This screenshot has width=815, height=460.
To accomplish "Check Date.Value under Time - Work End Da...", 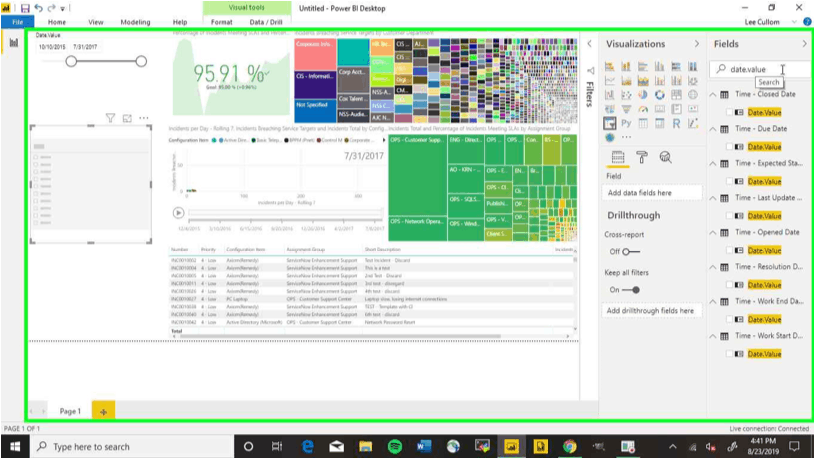I will pos(730,320).
